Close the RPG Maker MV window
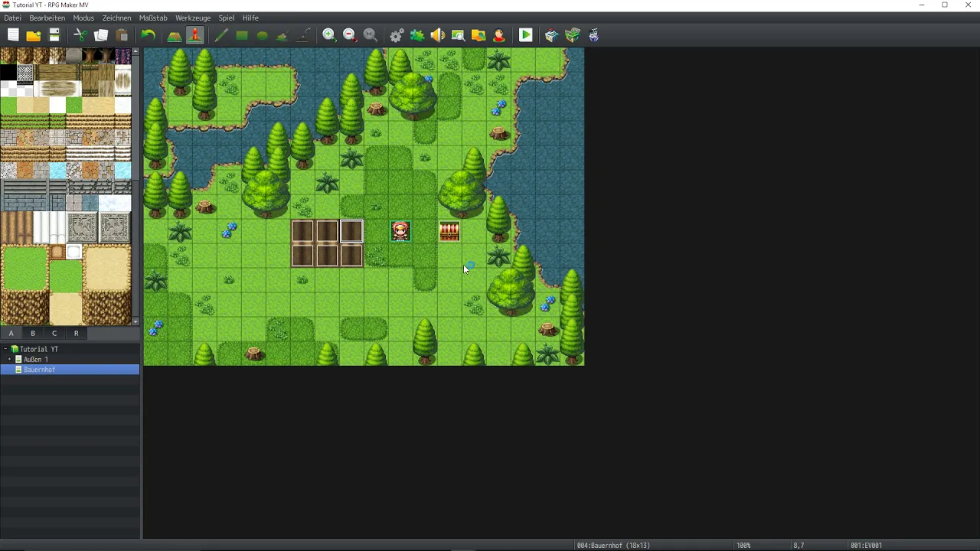Viewport: 980px width, 551px height. click(x=968, y=5)
